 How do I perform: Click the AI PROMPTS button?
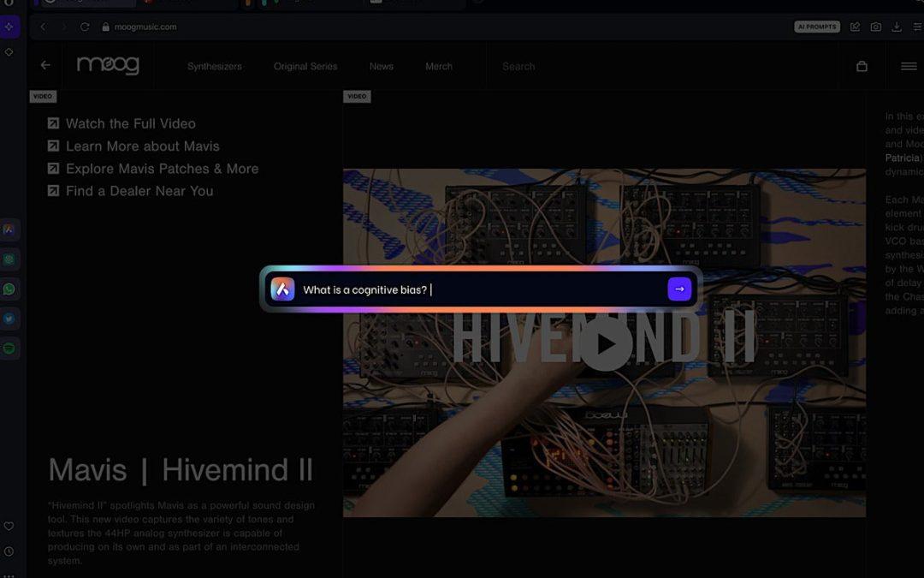817,27
